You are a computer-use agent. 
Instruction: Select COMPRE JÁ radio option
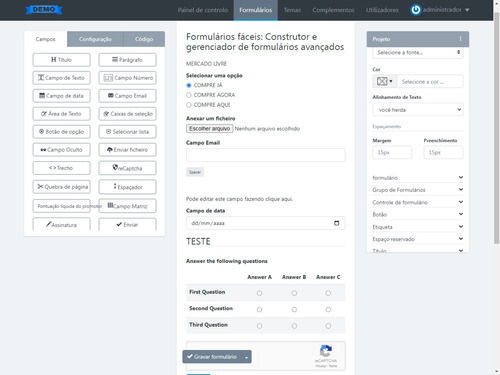189,85
